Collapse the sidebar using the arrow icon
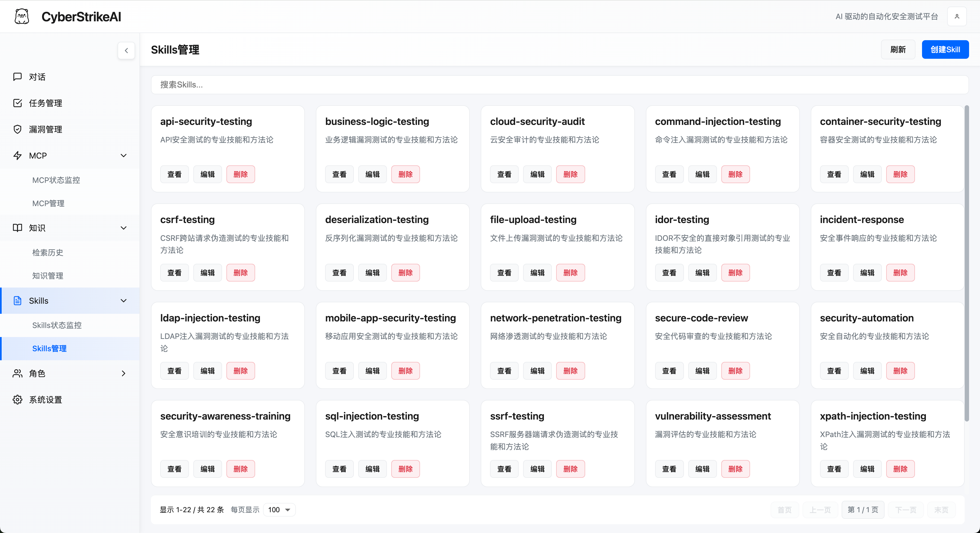 (126, 50)
